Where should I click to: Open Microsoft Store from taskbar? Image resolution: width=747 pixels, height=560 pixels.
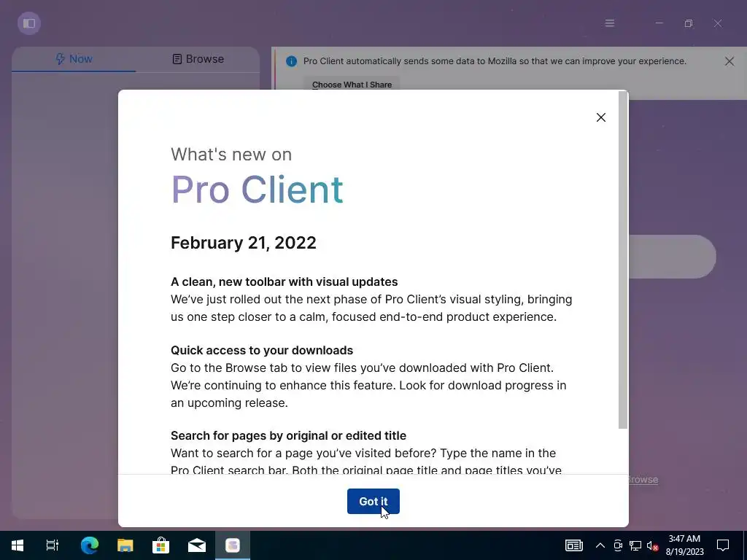tap(160, 545)
